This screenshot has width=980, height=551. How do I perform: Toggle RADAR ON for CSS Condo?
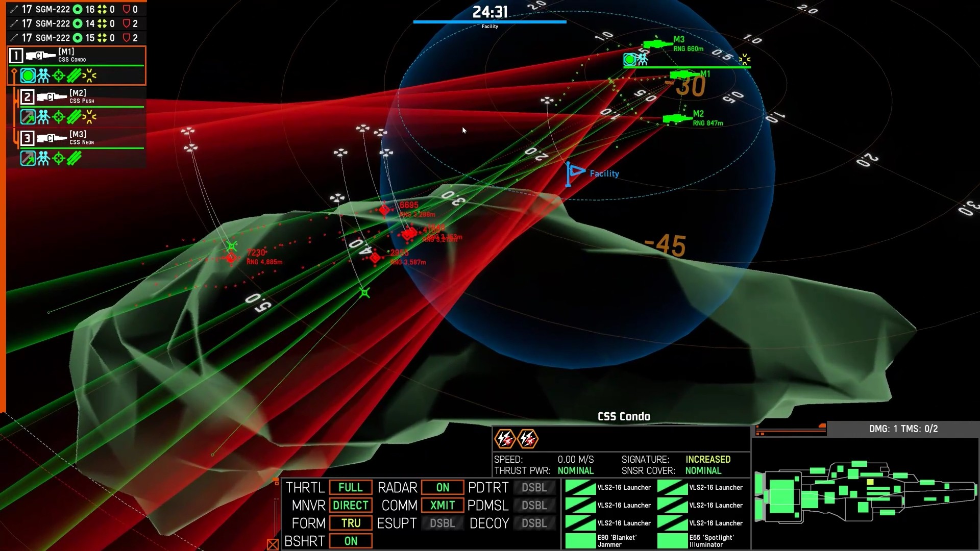tap(442, 487)
